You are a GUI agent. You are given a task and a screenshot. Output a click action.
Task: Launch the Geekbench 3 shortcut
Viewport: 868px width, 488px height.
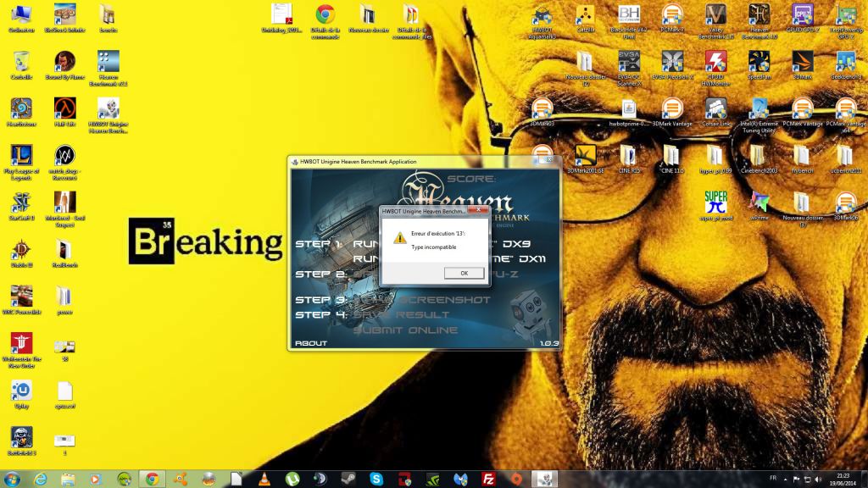coord(846,66)
